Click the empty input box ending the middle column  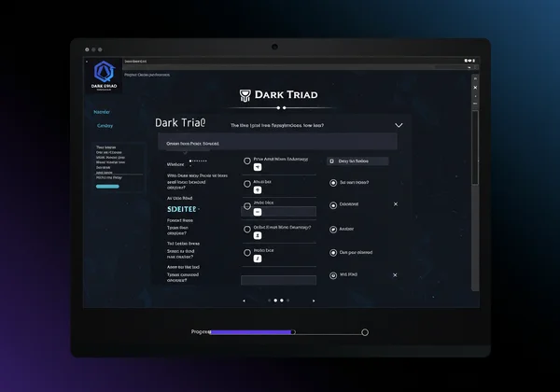coord(278,280)
